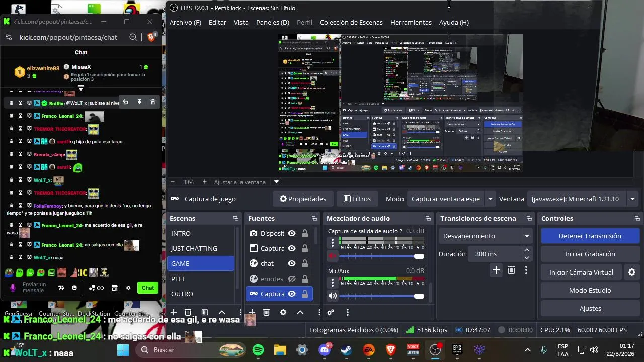The height and width of the screenshot is (362, 644).
Task: Open Spotify from the Windows taskbar
Action: point(258,350)
